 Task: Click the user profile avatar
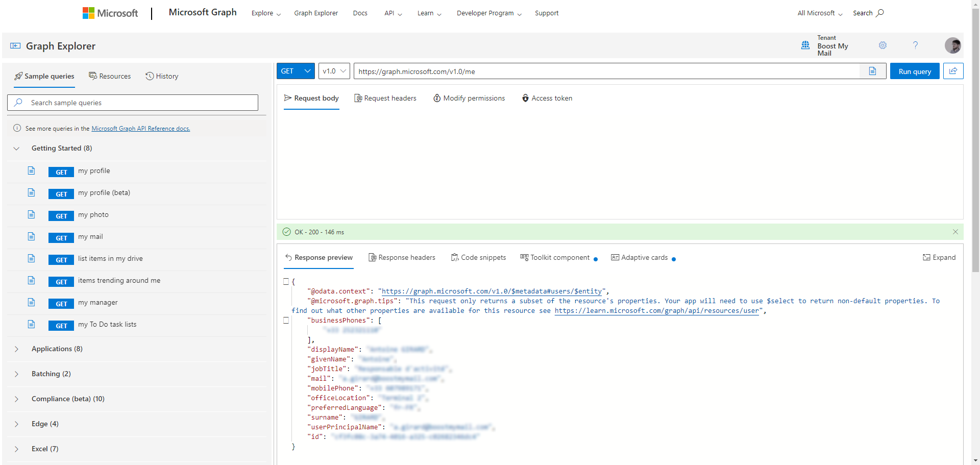[952, 45]
